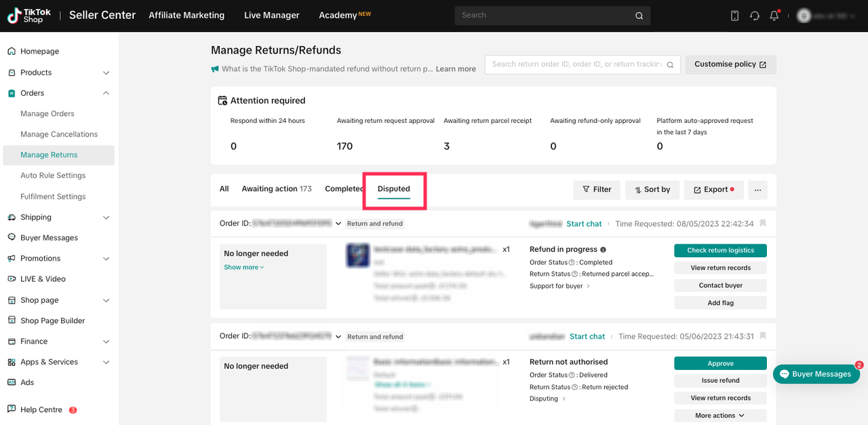Open the account avatar menu

(x=804, y=16)
